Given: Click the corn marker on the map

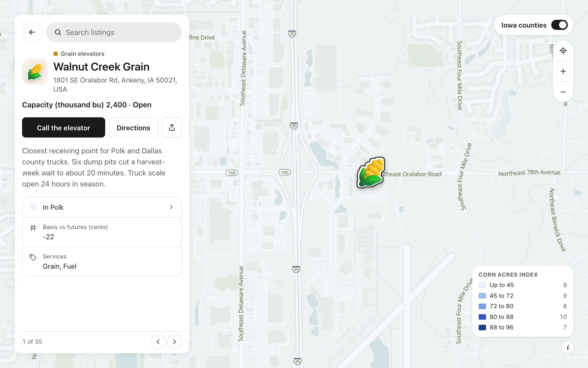Looking at the screenshot, I should coord(371,173).
